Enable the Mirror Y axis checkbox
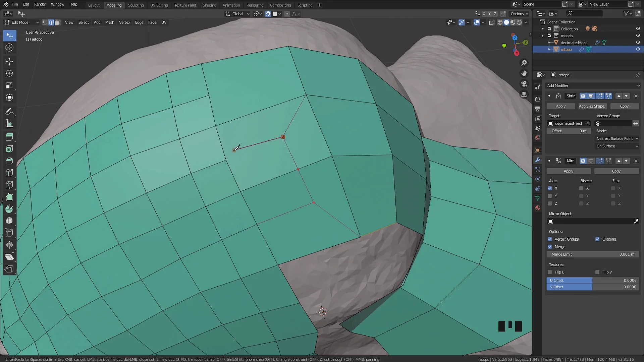Image resolution: width=644 pixels, height=362 pixels. tap(550, 196)
